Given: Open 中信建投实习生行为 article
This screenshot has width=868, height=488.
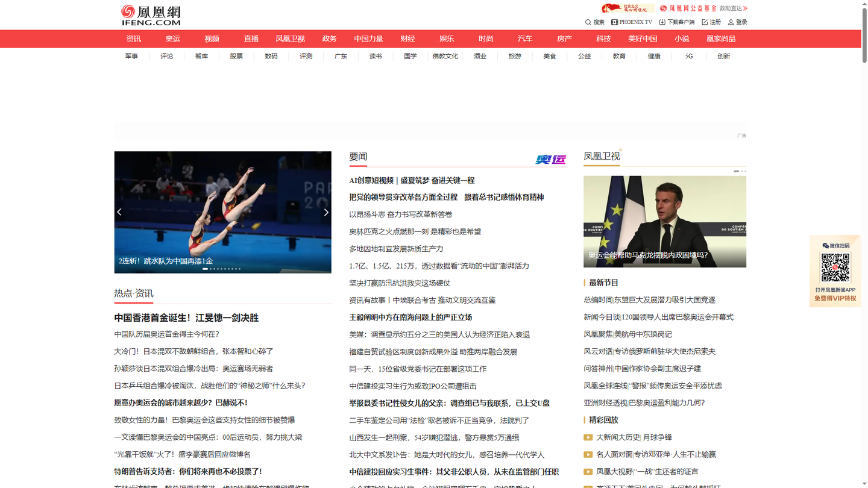Looking at the screenshot, I should [413, 386].
